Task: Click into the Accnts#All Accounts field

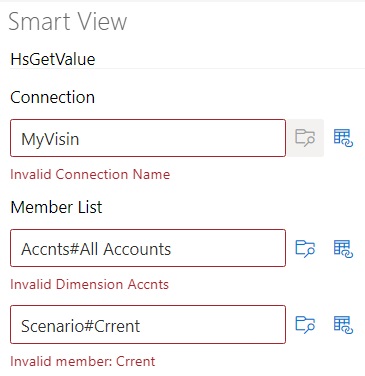Action: coord(148,248)
